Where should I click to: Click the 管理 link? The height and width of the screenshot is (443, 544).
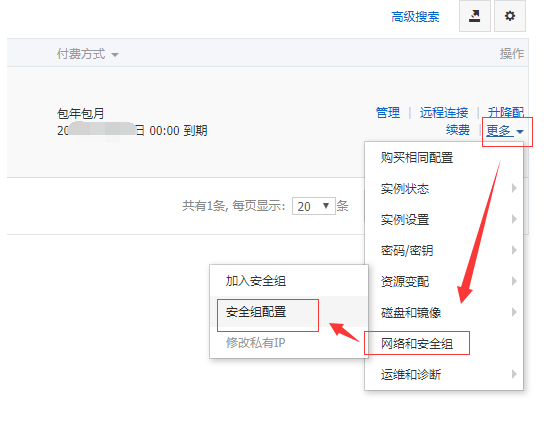388,113
